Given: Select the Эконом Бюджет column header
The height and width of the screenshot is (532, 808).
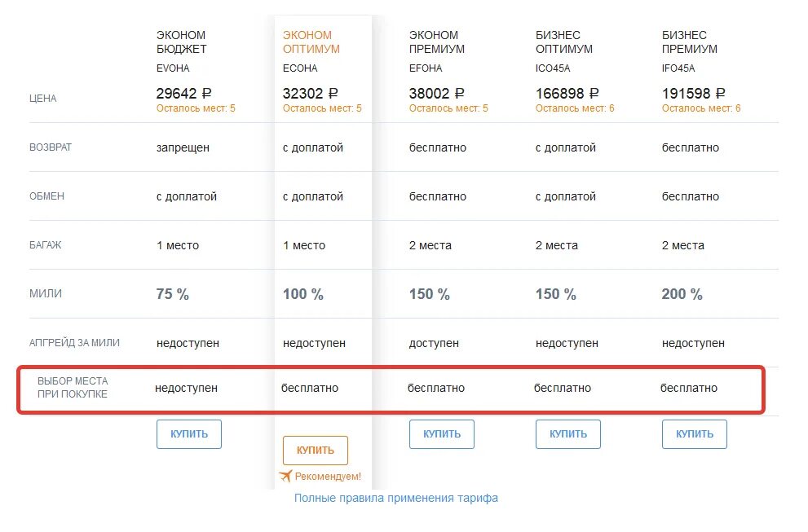Looking at the screenshot, I should 181,42.
